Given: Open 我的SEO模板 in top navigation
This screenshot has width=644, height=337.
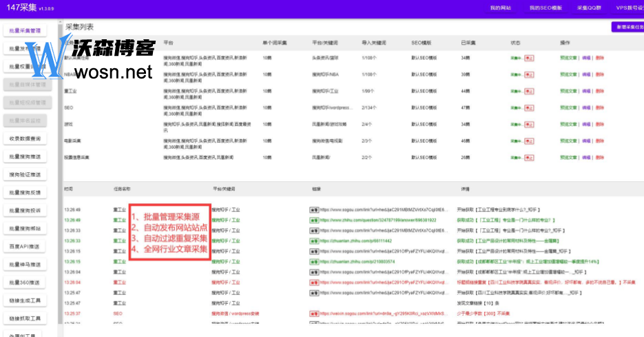Looking at the screenshot, I should coord(546,8).
